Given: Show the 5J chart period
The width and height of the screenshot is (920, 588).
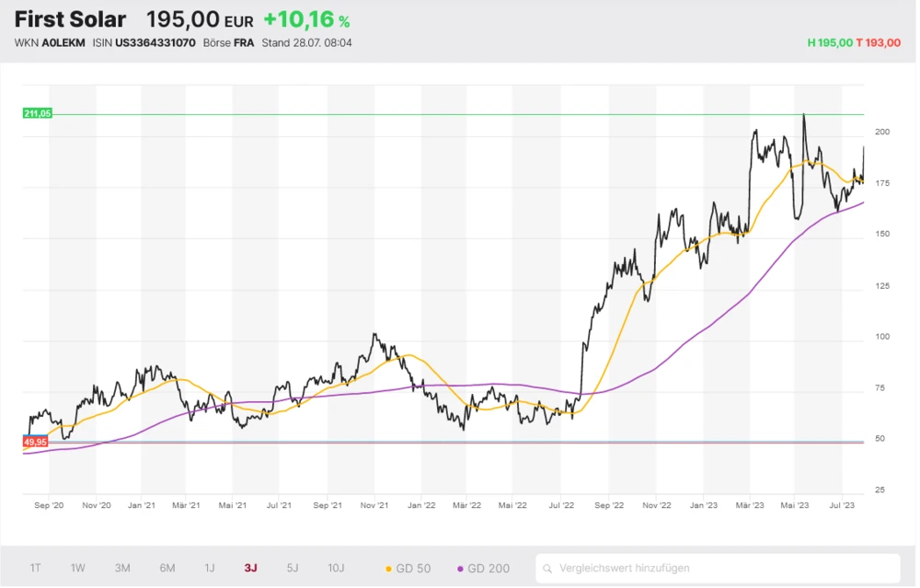Looking at the screenshot, I should tap(293, 569).
